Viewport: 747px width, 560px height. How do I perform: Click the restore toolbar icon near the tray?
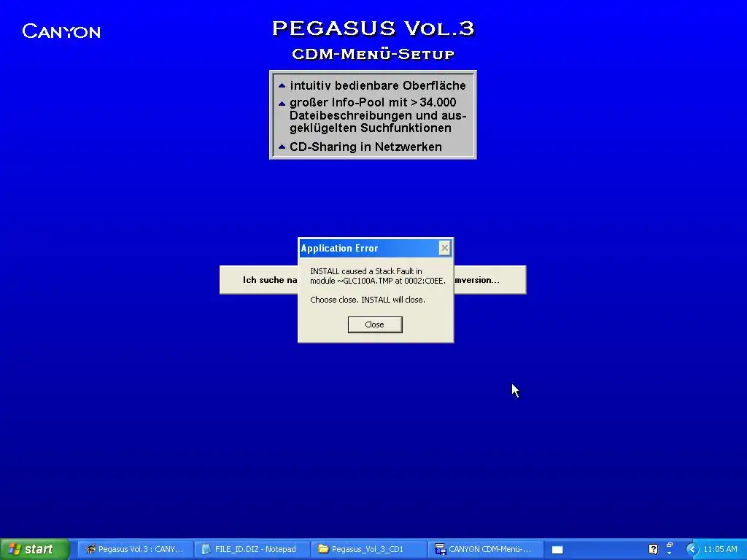click(670, 545)
